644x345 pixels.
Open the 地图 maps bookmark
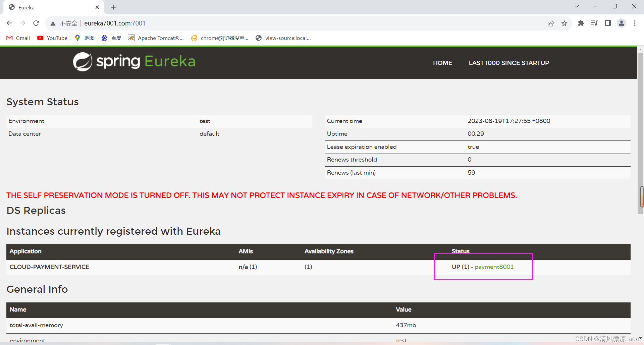coord(85,38)
